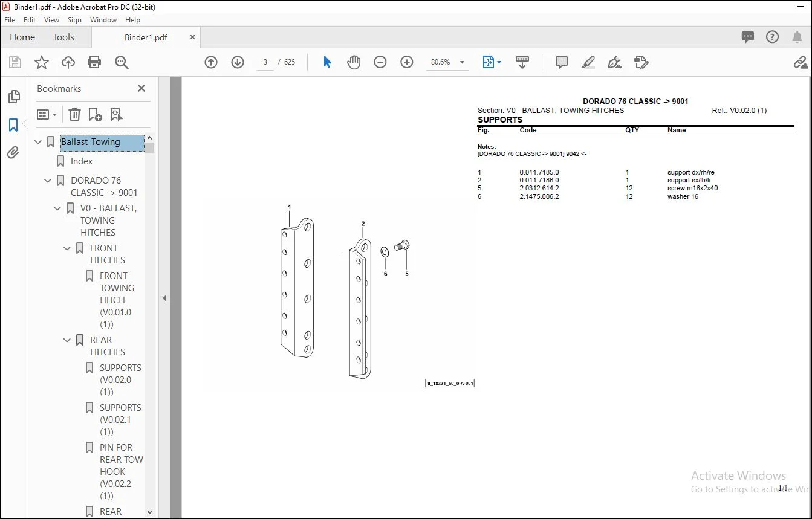Open the find text magnifier tool
Viewport: 812px width, 519px height.
point(122,62)
